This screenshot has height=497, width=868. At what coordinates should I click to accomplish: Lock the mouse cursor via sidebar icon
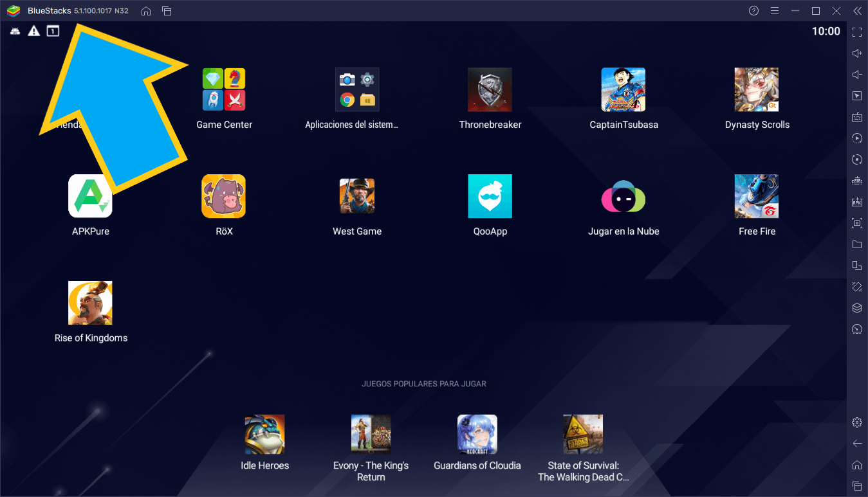point(856,96)
